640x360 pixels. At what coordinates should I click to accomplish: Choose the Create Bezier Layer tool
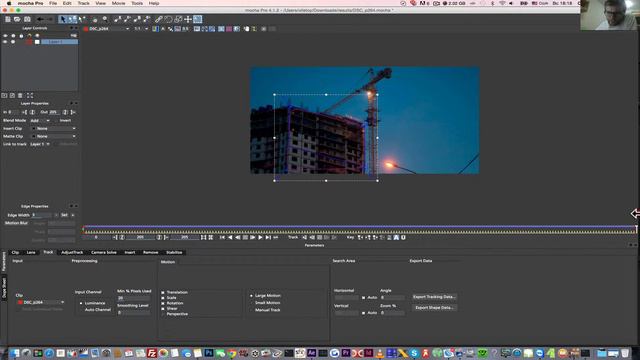pyautogui.click(x=137, y=19)
